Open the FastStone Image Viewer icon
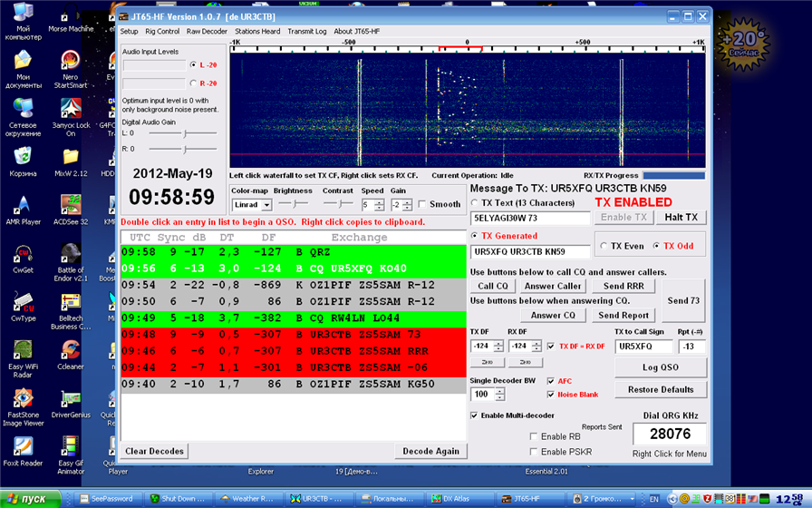Viewport: 812px width, 508px height. 24,398
